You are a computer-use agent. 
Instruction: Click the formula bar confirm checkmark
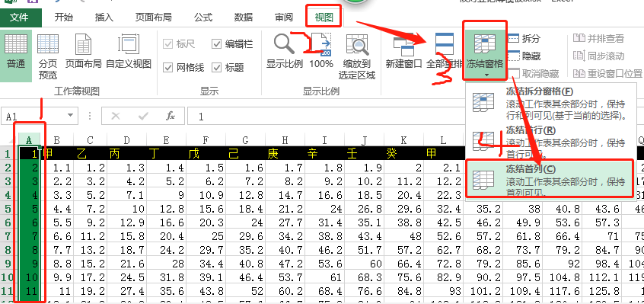143,117
